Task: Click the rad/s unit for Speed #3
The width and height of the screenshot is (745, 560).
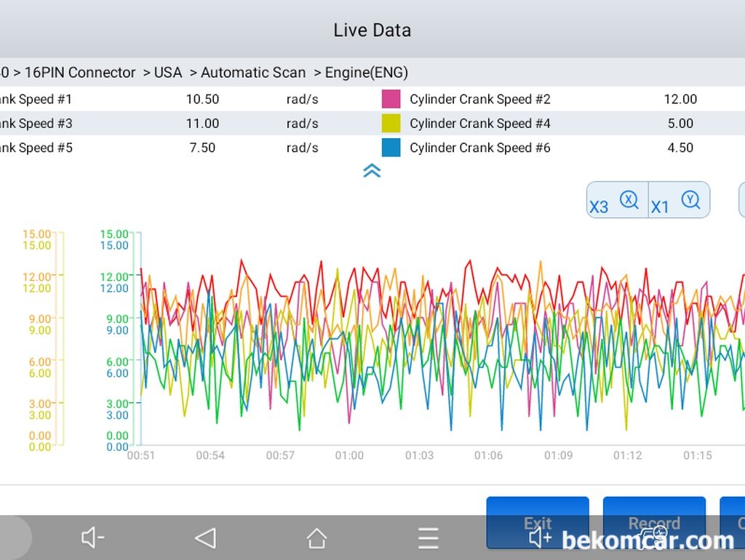Action: point(302,123)
